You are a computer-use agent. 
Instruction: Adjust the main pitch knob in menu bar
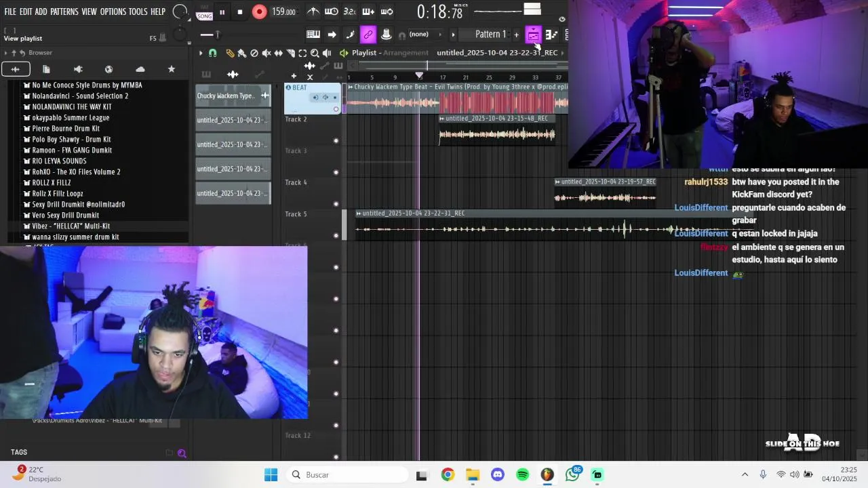(x=180, y=12)
